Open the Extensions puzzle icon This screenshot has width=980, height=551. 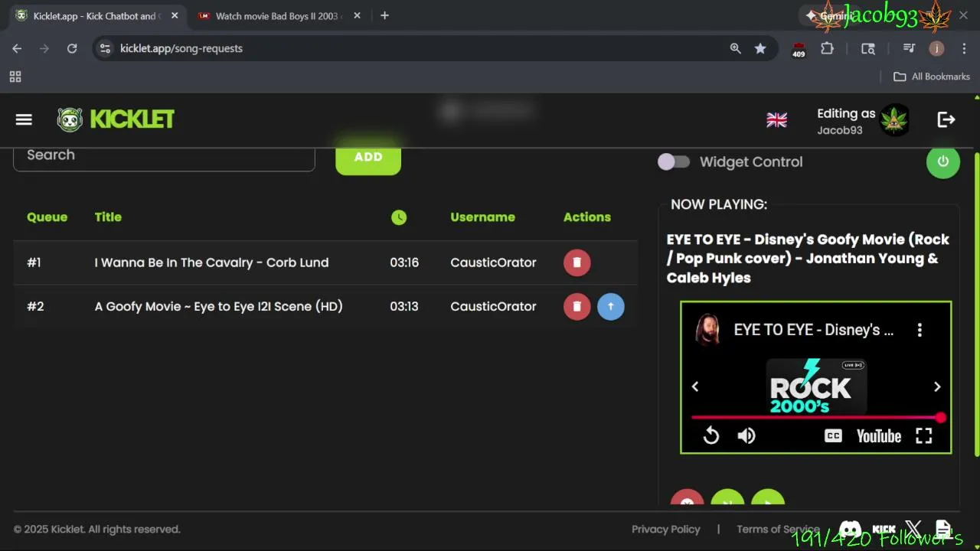click(827, 48)
